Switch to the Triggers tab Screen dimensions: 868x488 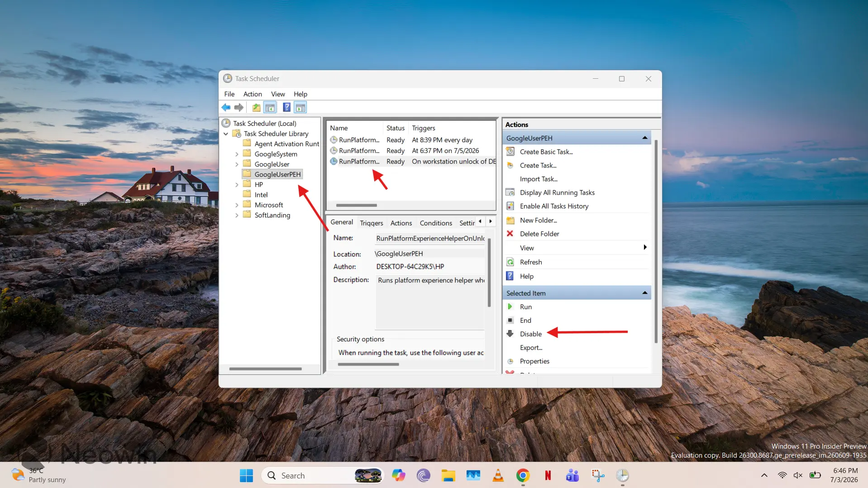[371, 223]
